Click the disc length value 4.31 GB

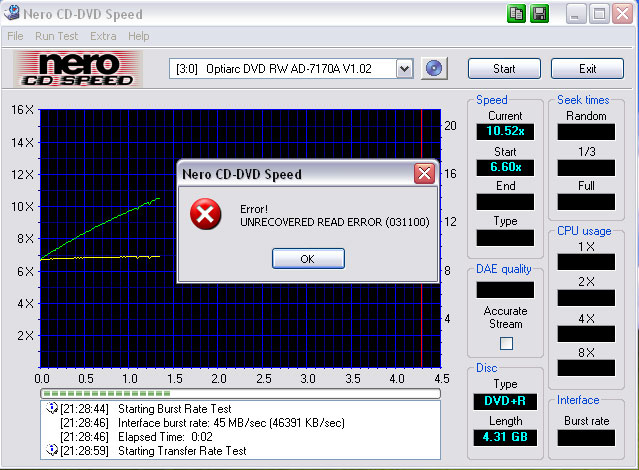[x=505, y=437]
